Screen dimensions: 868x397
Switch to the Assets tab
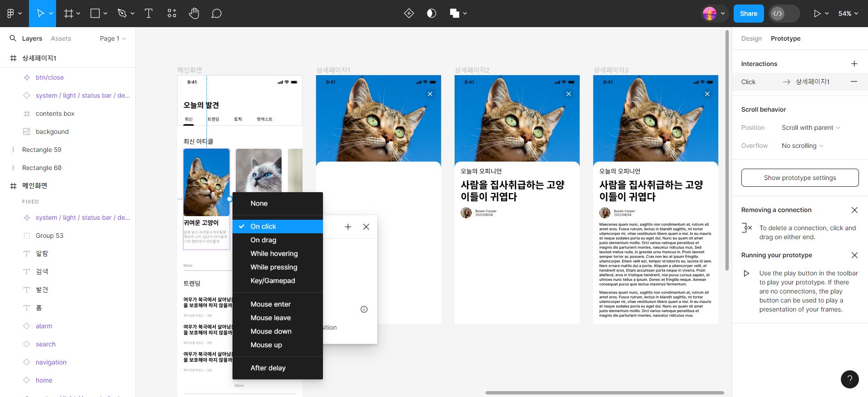(x=61, y=38)
